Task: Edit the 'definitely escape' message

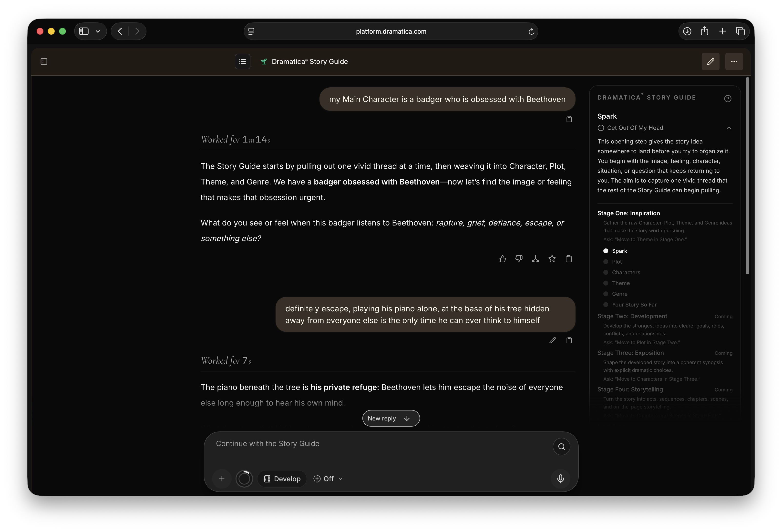Action: [x=552, y=340]
